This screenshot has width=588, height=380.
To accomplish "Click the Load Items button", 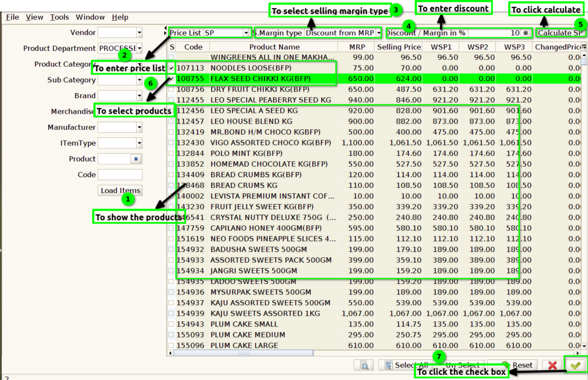I will pyautogui.click(x=120, y=190).
